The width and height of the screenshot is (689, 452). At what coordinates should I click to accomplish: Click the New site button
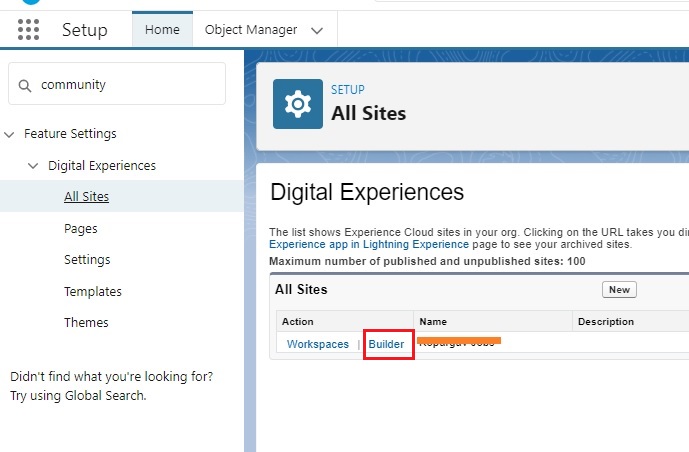pos(619,290)
